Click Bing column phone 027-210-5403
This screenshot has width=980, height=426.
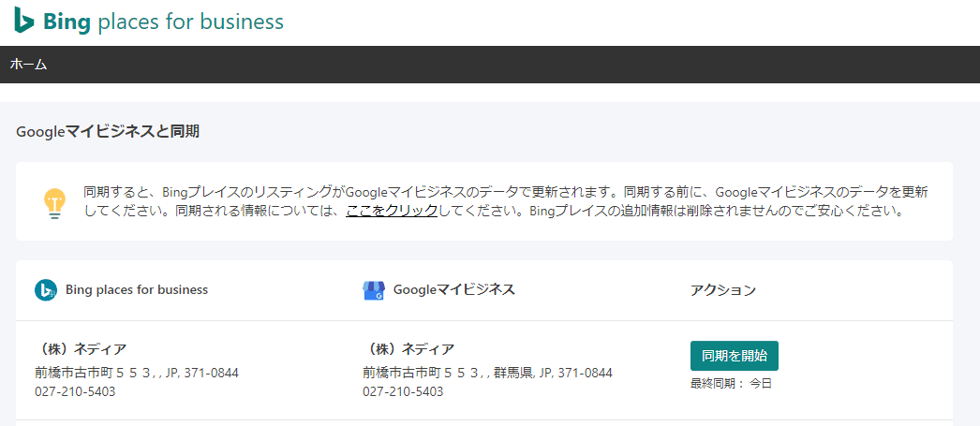75,391
